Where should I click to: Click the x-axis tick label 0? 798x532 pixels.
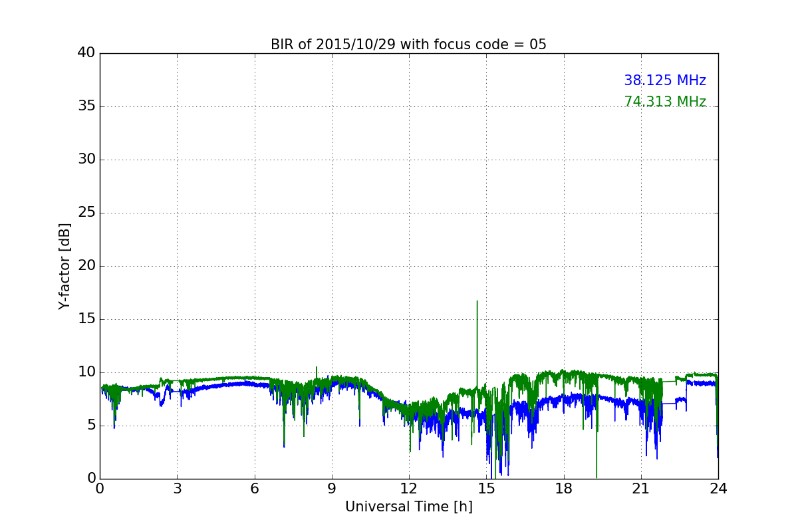click(x=100, y=489)
